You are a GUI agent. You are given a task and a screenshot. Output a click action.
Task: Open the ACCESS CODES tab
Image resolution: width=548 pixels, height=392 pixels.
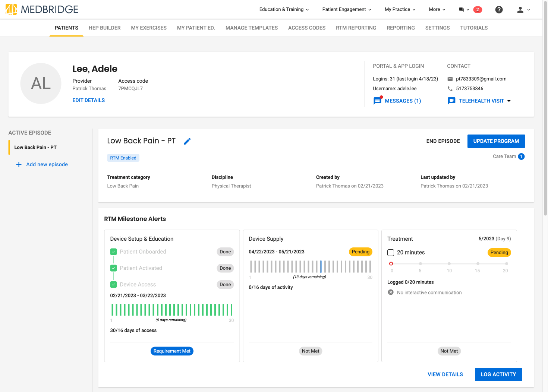(307, 28)
